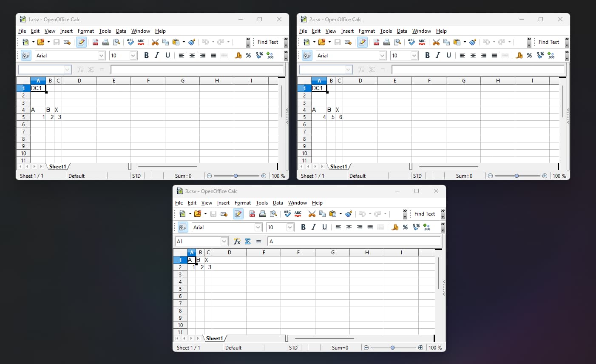
Task: Apply currency number format in 1.csv window
Action: click(x=238, y=55)
